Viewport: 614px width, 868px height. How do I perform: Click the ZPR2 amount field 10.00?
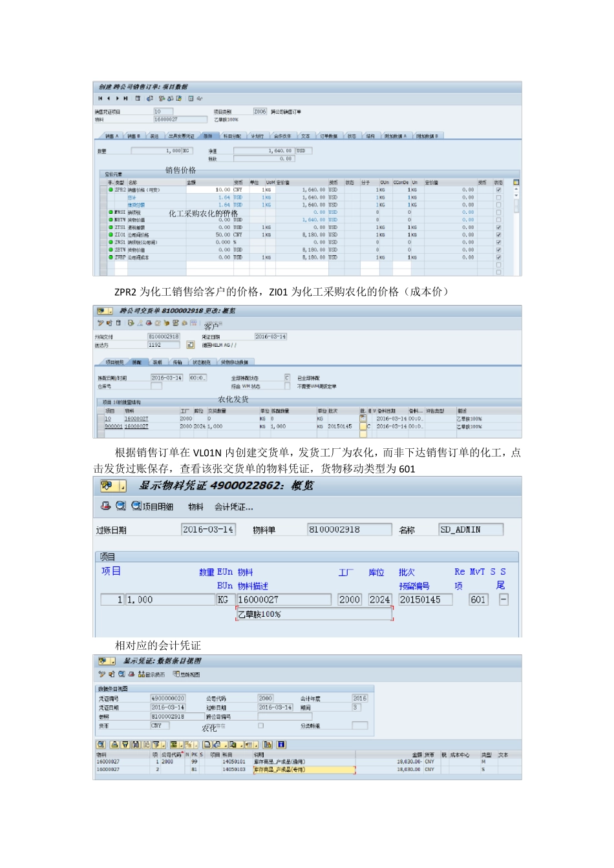tap(209, 190)
